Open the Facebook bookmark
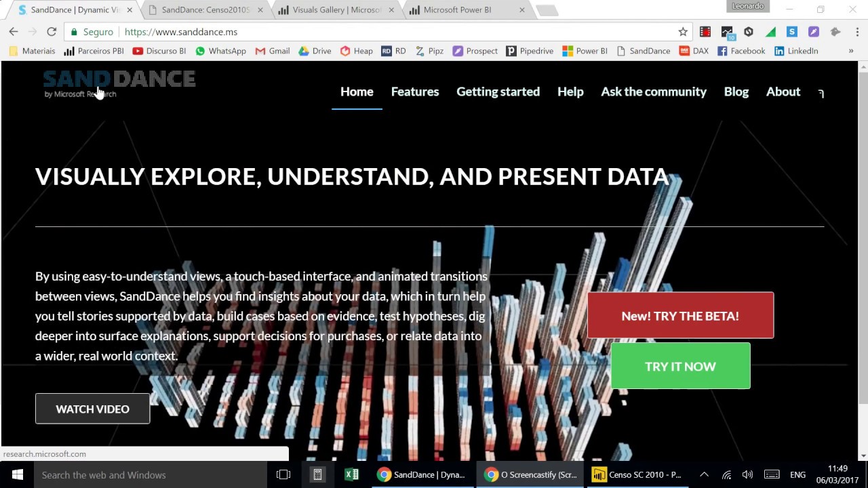 pos(741,51)
